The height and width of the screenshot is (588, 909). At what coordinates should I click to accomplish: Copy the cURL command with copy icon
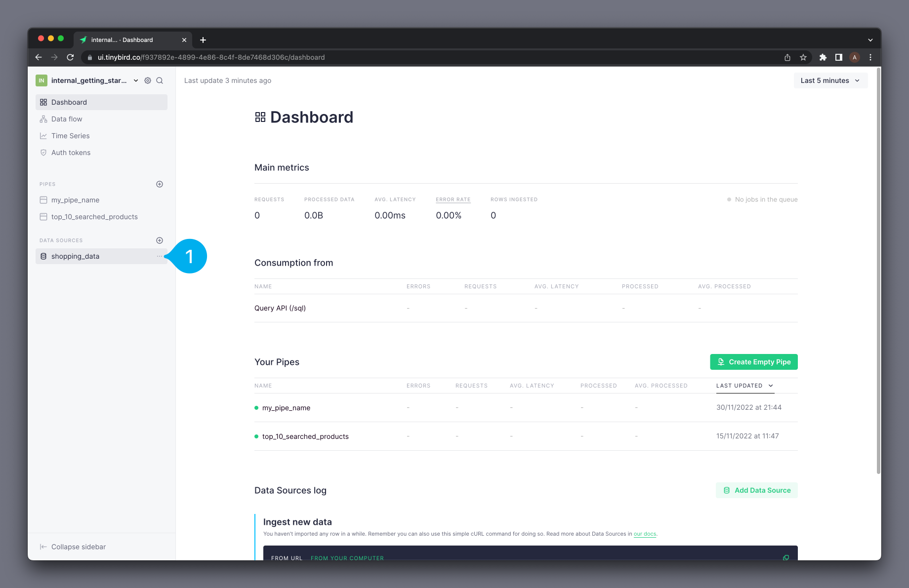point(786,557)
